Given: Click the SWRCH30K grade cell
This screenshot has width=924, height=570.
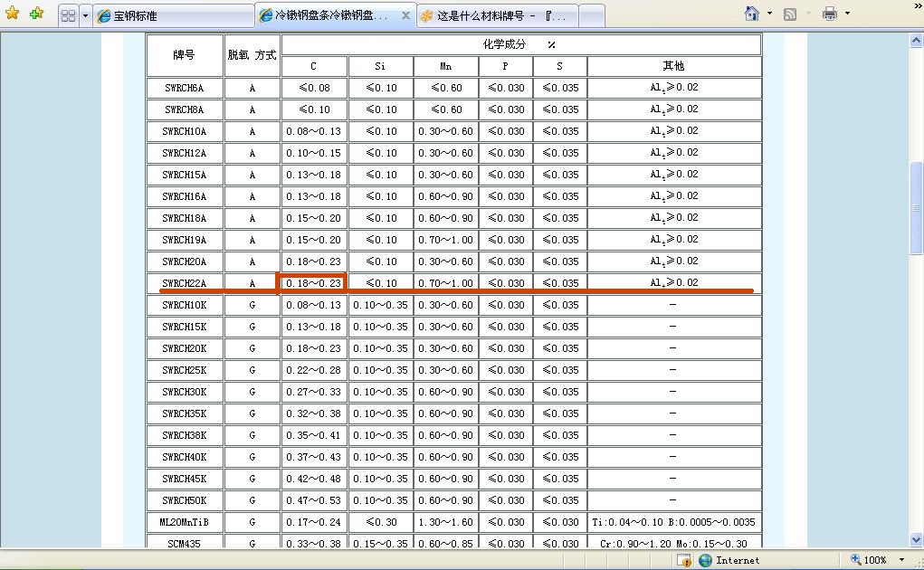Looking at the screenshot, I should (x=185, y=392).
